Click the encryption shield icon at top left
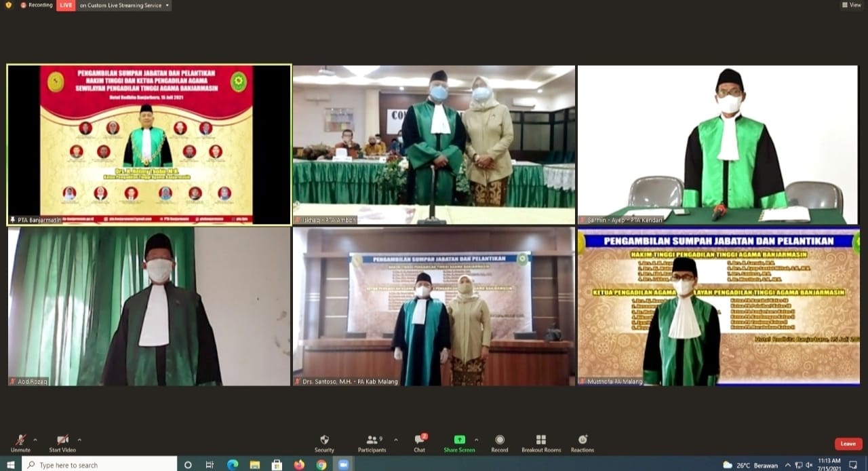The width and height of the screenshot is (868, 471). [8, 5]
